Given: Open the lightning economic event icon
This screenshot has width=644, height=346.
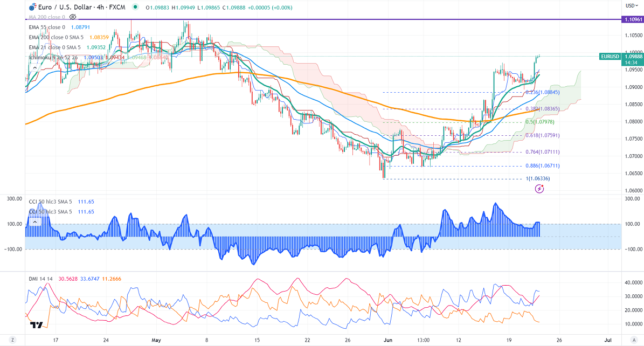Looking at the screenshot, I should (x=539, y=189).
